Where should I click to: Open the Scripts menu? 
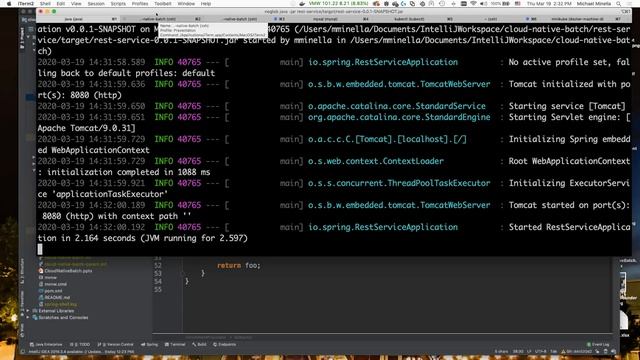(x=118, y=4)
